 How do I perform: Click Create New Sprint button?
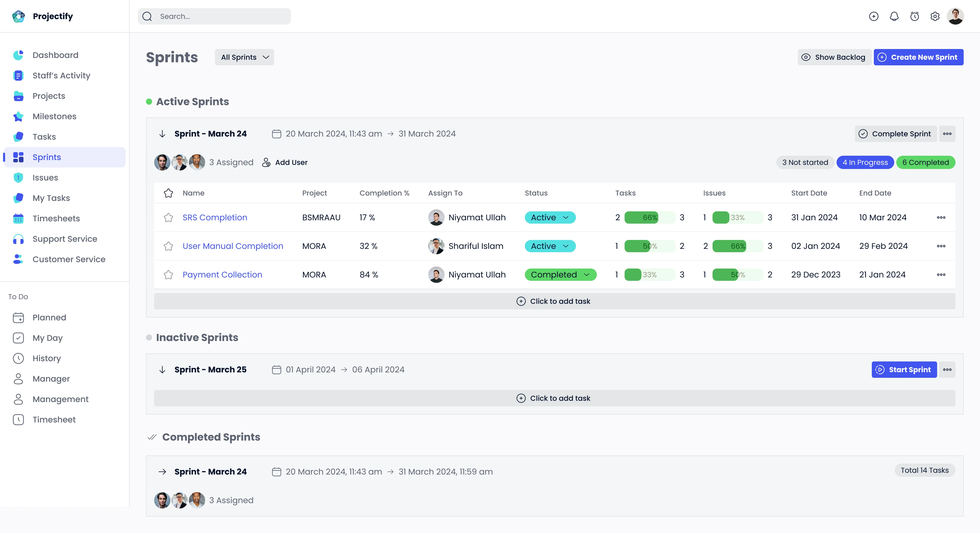[x=918, y=57]
